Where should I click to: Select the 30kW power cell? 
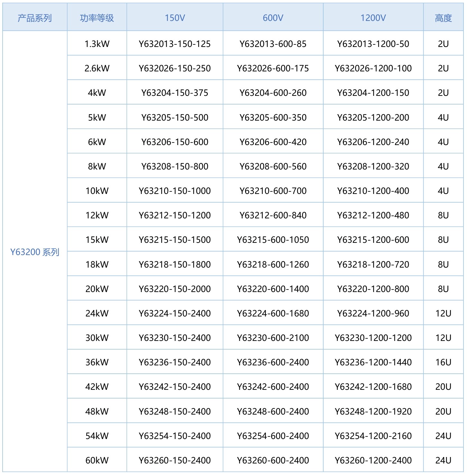click(97, 338)
